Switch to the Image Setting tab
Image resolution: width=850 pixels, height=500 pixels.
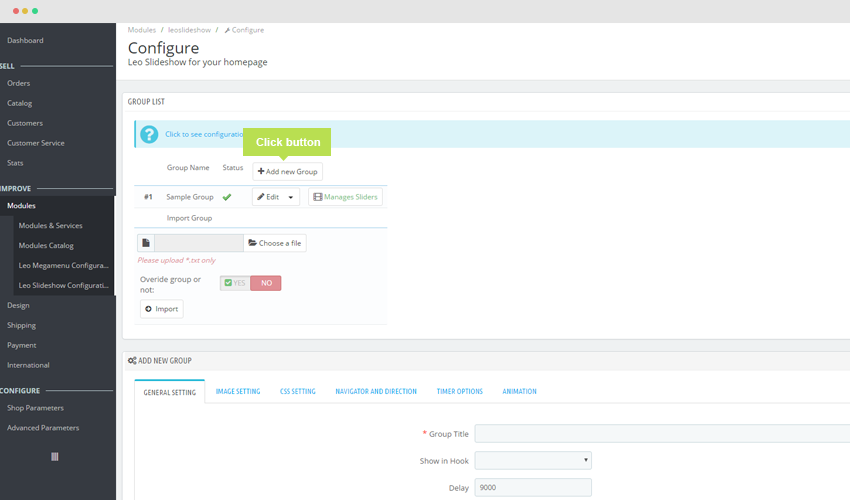pos(238,392)
